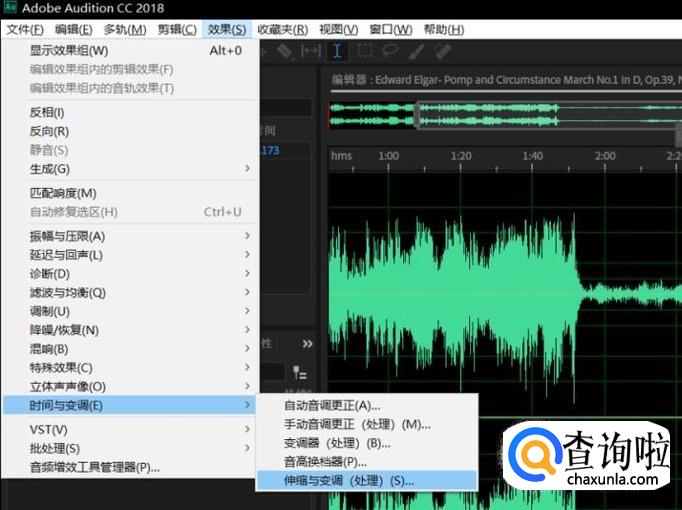The width and height of the screenshot is (682, 510).
Task: Click the hms time format label
Action: tap(341, 156)
